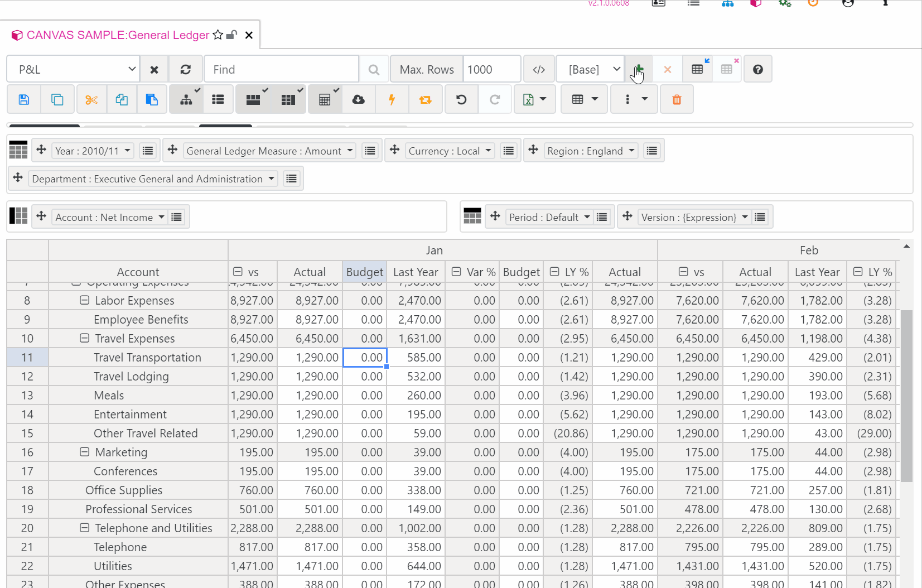
Task: Select the CANVAS SAMPLE General Ledger tab
Action: [x=118, y=35]
